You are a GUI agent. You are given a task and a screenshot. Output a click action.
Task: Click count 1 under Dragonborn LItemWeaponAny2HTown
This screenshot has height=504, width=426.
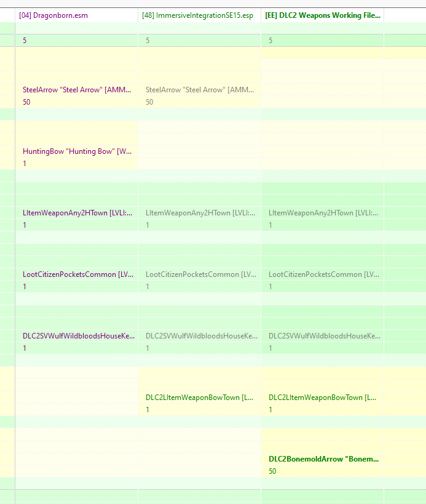(x=25, y=225)
